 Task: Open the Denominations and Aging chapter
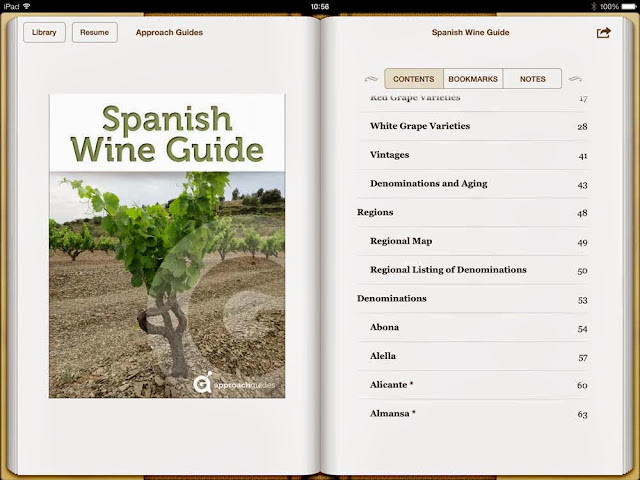click(x=473, y=184)
